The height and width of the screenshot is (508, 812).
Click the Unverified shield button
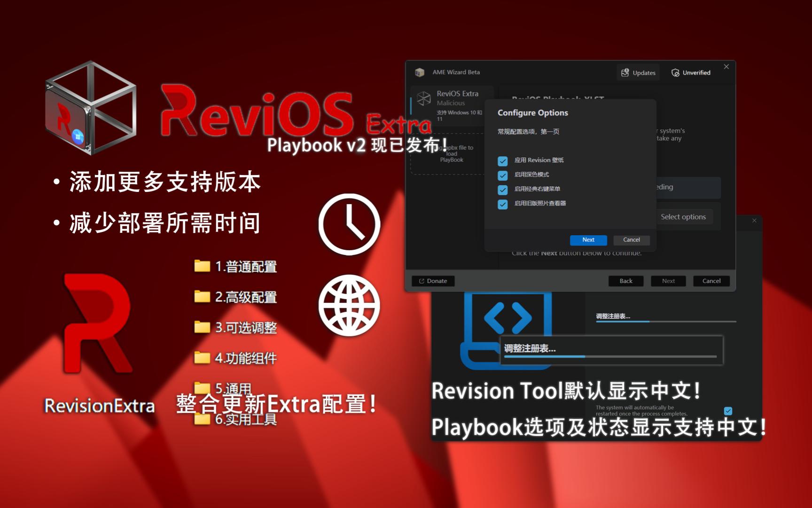pos(691,72)
